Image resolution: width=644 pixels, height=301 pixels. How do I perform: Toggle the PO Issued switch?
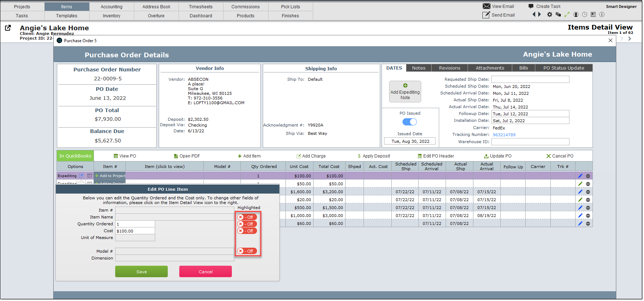410,122
